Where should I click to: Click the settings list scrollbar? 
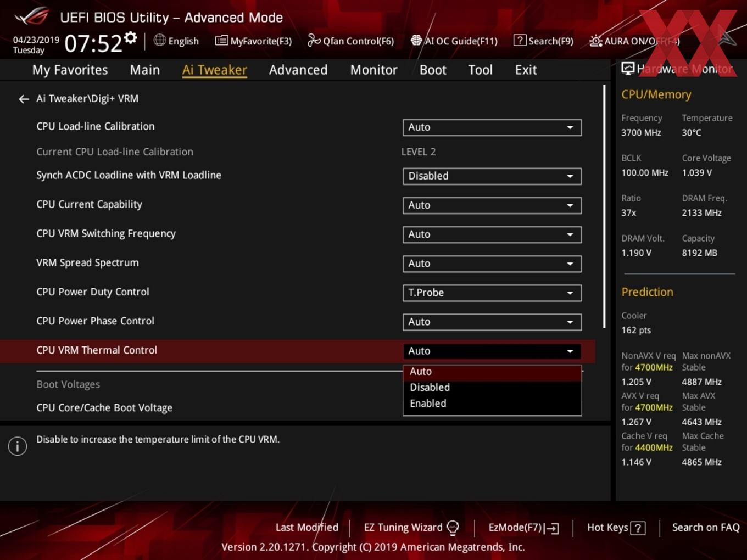604,206
